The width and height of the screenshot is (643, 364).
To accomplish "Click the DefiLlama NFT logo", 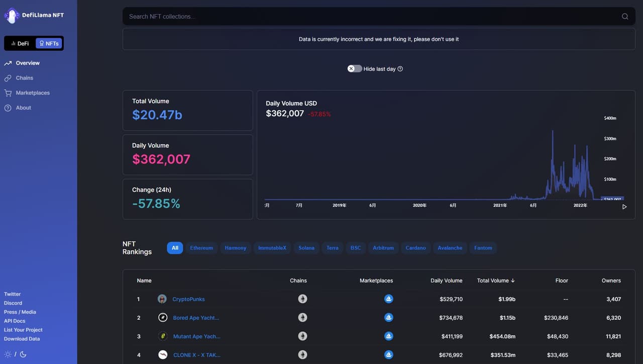I will [34, 16].
